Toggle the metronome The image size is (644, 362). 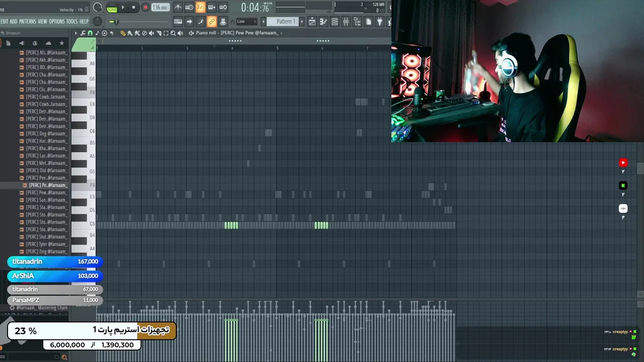click(x=178, y=7)
